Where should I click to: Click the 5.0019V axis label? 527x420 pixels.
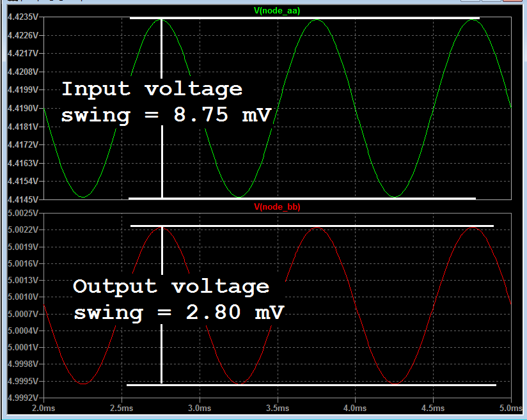(x=23, y=247)
